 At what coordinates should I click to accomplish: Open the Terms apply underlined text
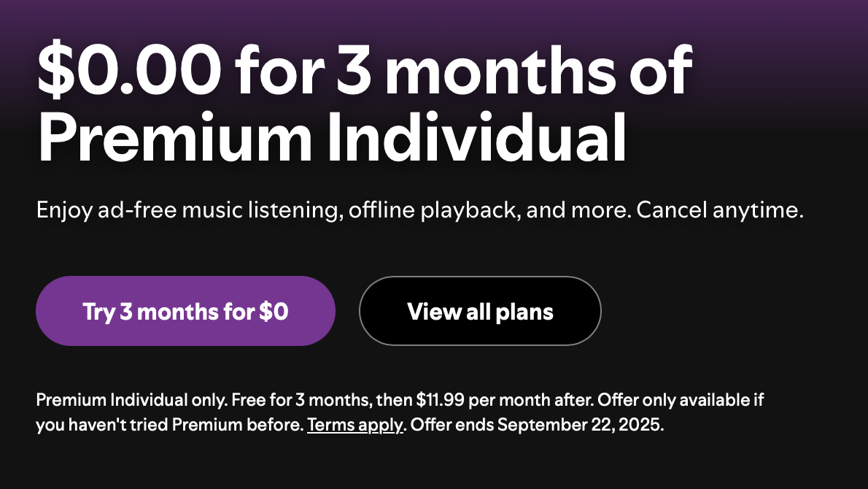(x=355, y=424)
